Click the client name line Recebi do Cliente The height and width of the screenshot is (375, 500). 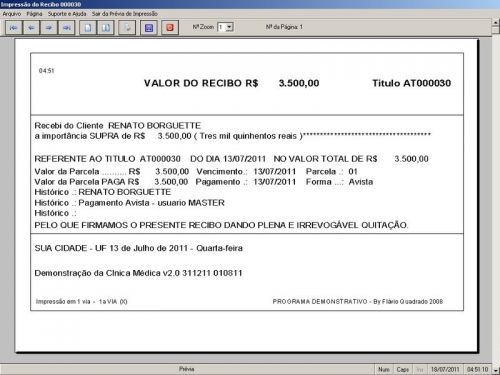pyautogui.click(x=118, y=126)
